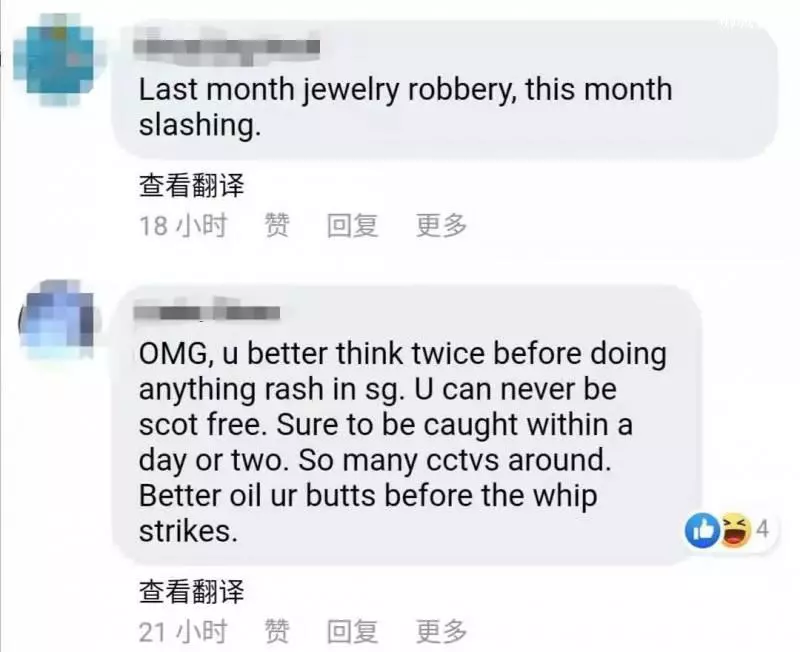
Task: Select the 'OMG, u better think twice' comment bubble
Action: coord(407,424)
